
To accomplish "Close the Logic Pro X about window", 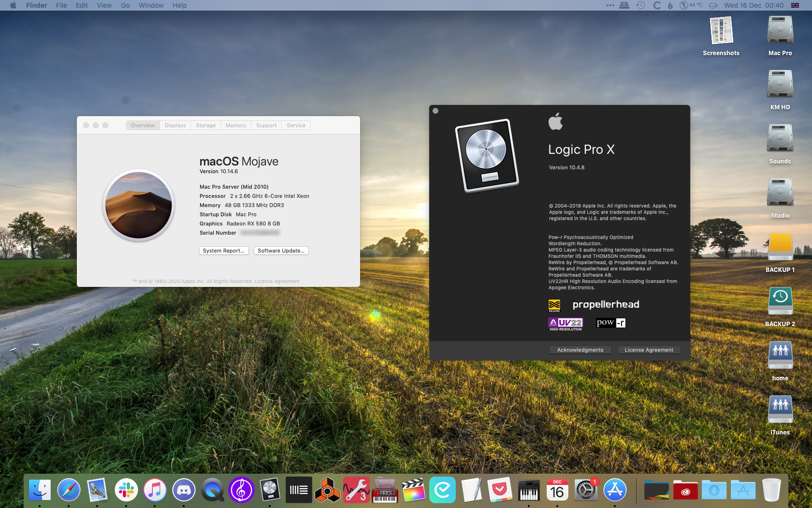I will tap(435, 111).
